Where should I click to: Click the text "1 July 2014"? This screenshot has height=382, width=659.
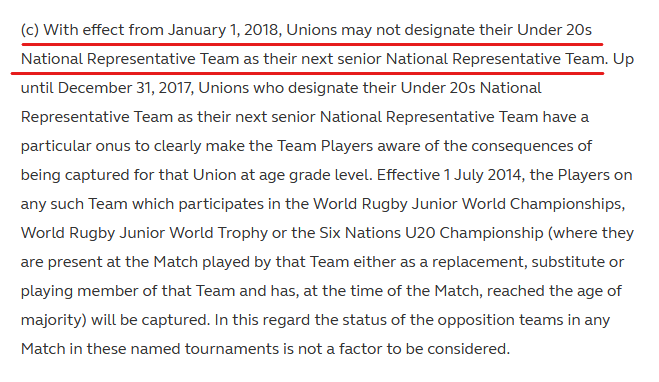point(485,175)
